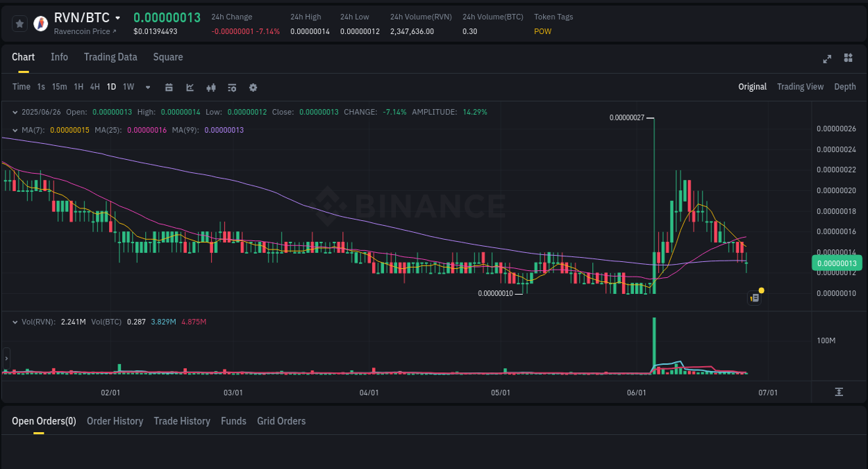The height and width of the screenshot is (469, 868).
Task: Switch to the Trading Data tab
Action: point(110,57)
